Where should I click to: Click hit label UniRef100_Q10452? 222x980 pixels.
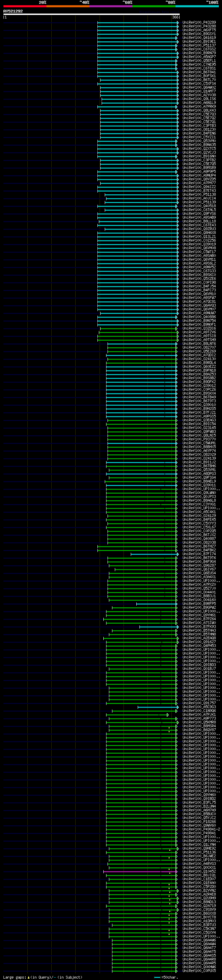pos(199,871)
